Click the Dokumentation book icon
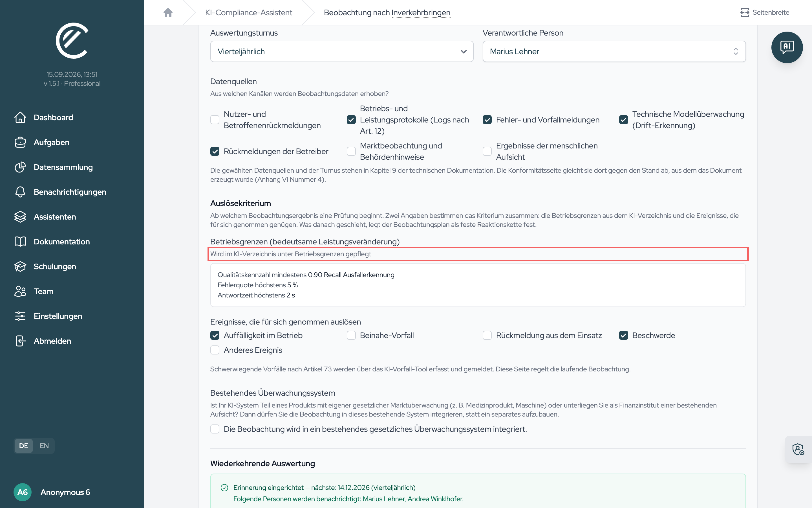Image resolution: width=812 pixels, height=508 pixels. 20,242
